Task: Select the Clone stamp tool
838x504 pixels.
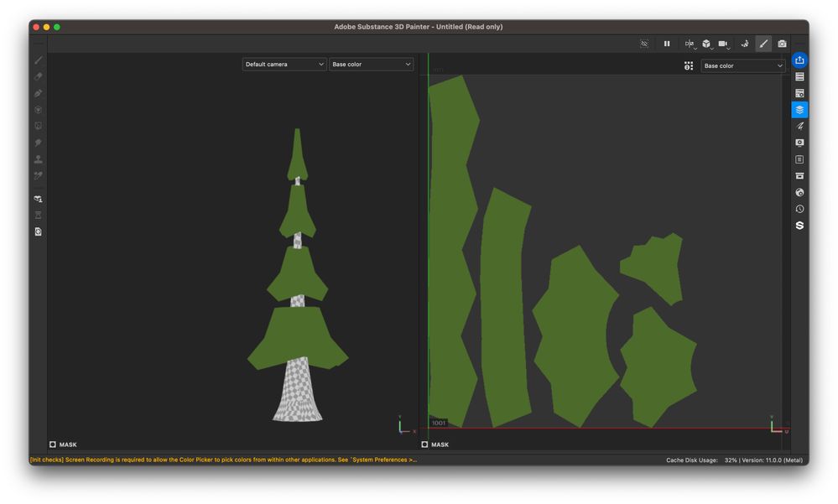Action: coord(39,159)
